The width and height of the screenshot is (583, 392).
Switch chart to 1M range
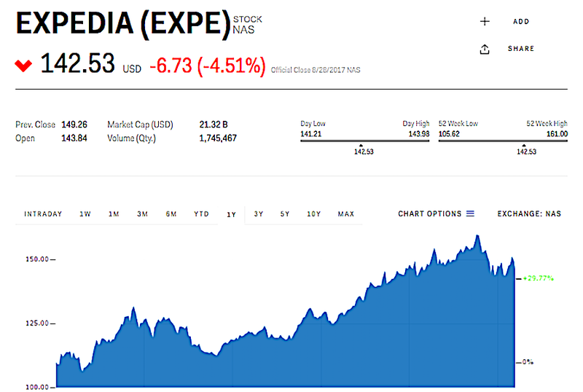114,214
